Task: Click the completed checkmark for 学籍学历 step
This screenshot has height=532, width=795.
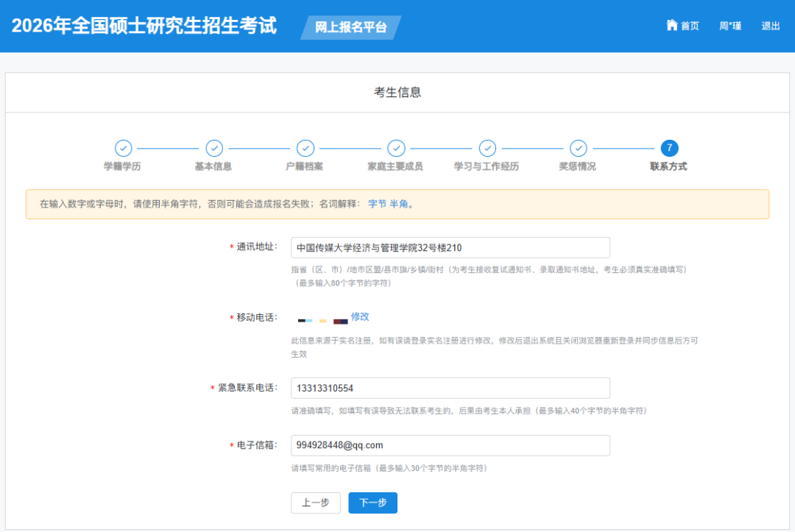Action: 123,149
